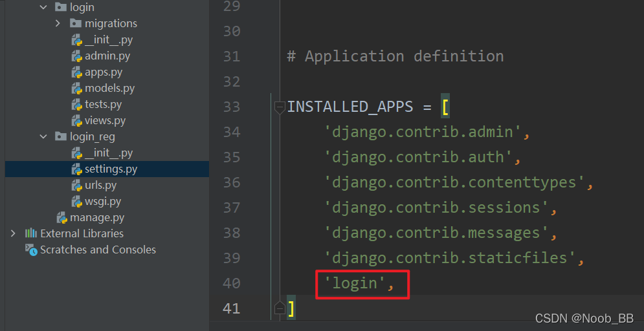Click the Python icon beside wsgi.py

pos(77,202)
